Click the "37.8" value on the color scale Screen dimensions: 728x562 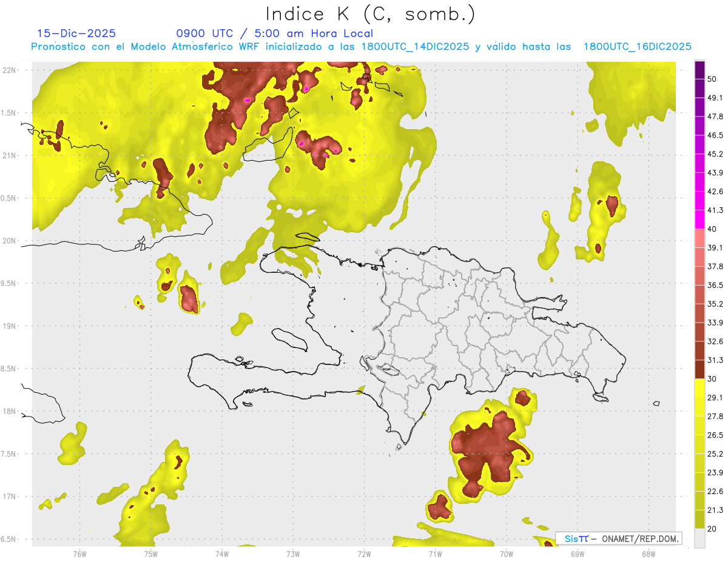715,267
